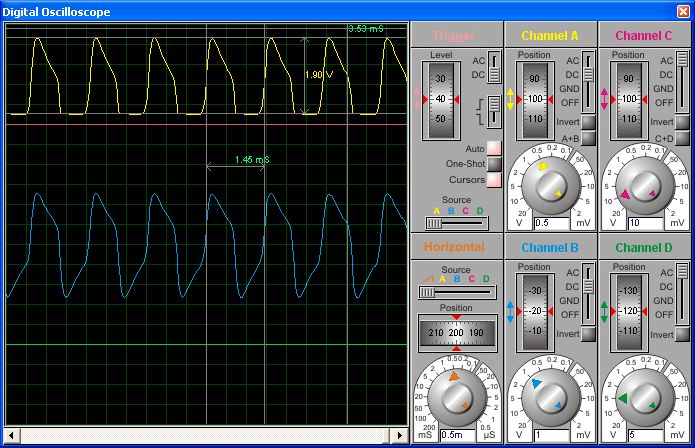Click the scope scrollbar left arrow
Screen dimensions: 695x448
click(x=12, y=436)
